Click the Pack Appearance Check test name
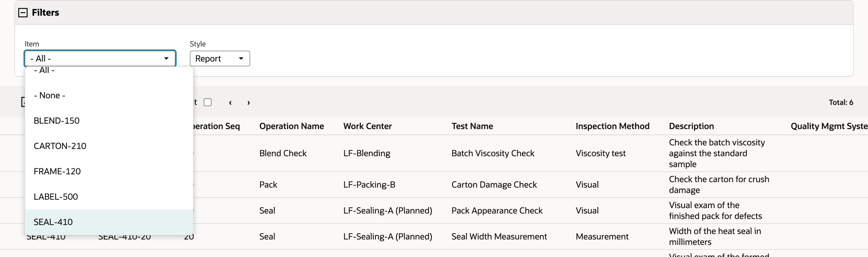Image resolution: width=868 pixels, height=257 pixels. tap(497, 211)
